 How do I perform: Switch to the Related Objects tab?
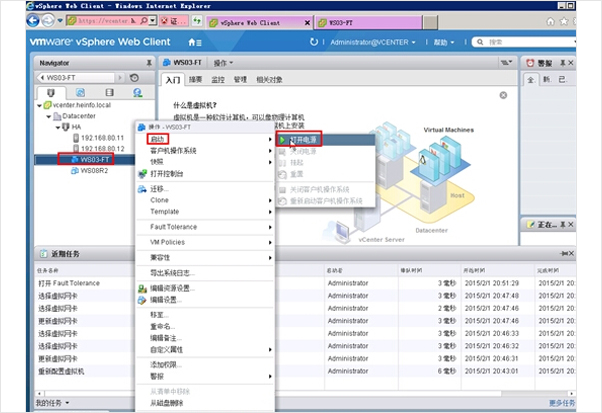(269, 79)
